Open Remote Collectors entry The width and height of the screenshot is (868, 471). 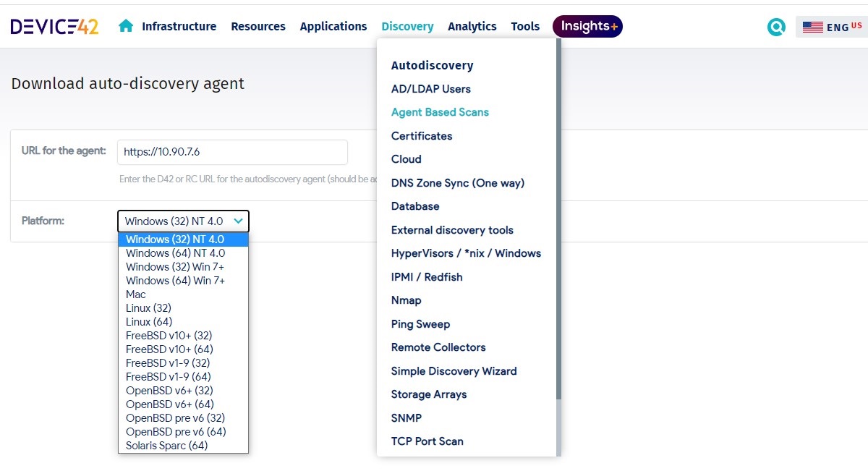[x=438, y=347]
